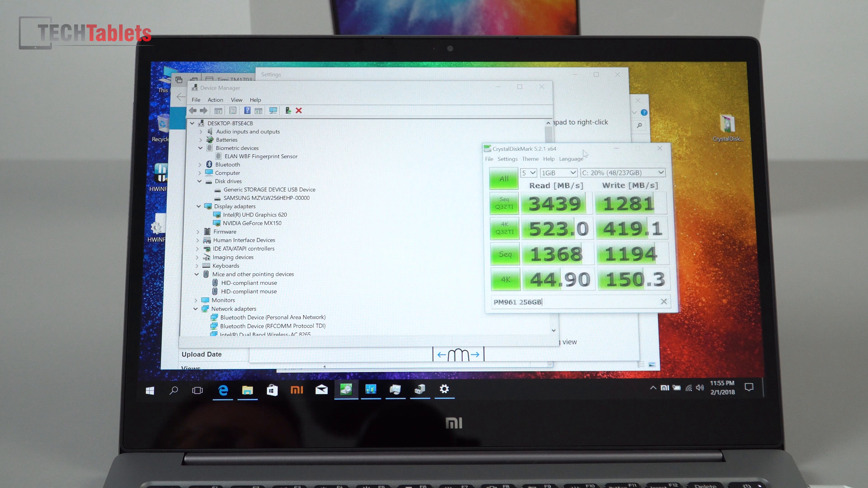The width and height of the screenshot is (868, 488).
Task: Open the File menu in CrystalDiskMark
Action: (x=489, y=159)
